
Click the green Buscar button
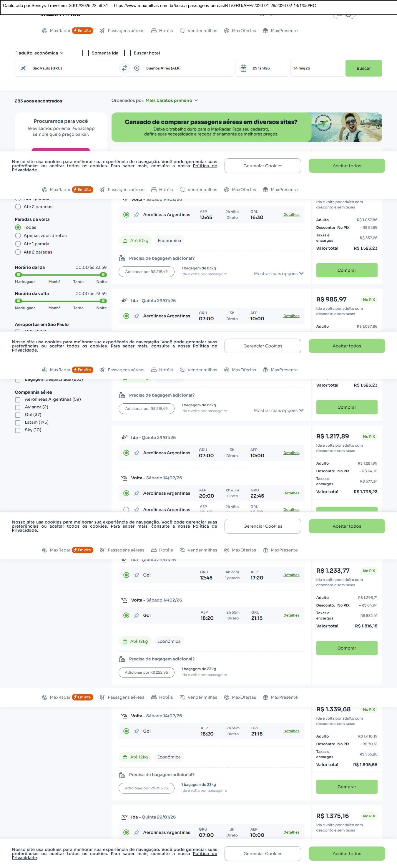click(x=363, y=68)
